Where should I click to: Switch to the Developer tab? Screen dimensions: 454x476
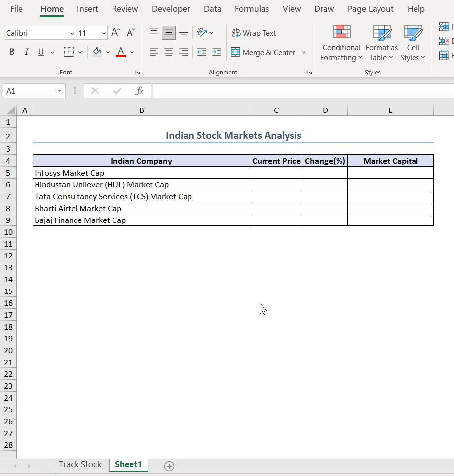tap(171, 9)
